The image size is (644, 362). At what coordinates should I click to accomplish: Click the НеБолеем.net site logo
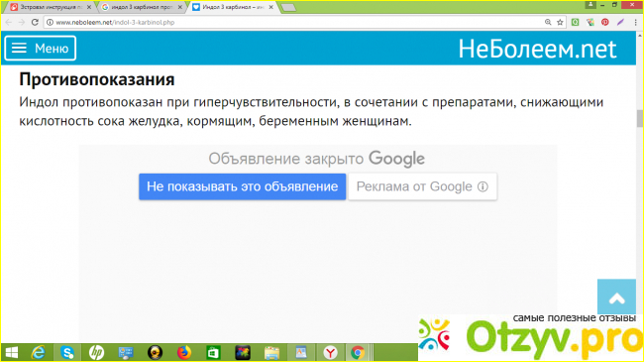point(537,49)
